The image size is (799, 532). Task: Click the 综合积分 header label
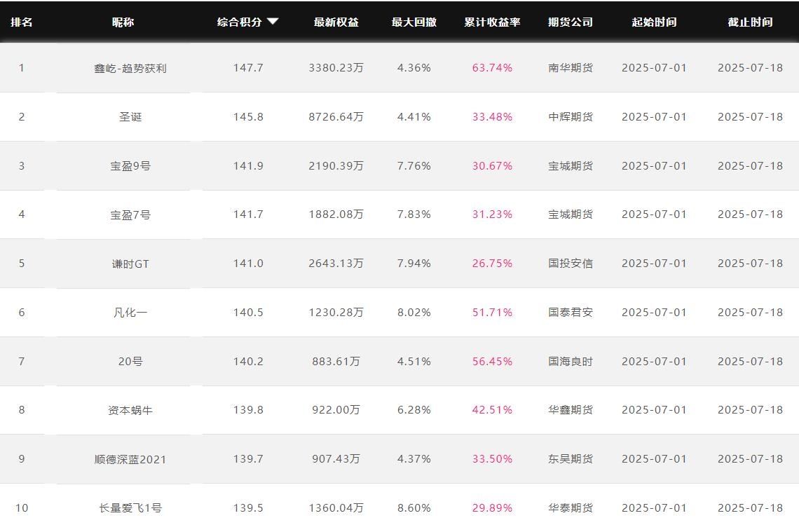239,22
